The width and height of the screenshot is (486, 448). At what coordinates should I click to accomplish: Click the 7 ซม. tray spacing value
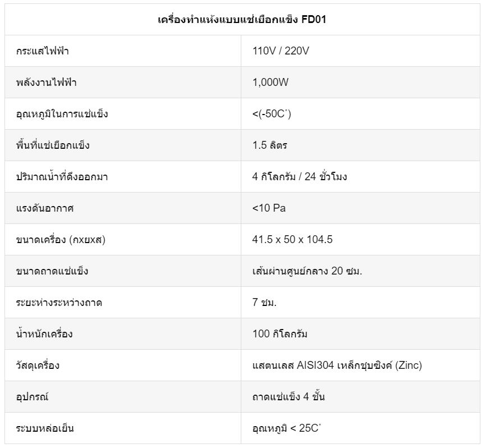click(264, 302)
